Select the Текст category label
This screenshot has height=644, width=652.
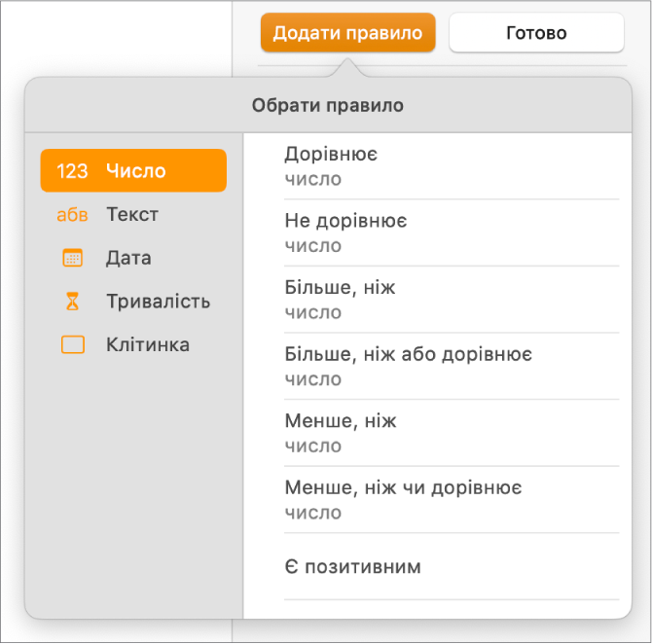132,215
